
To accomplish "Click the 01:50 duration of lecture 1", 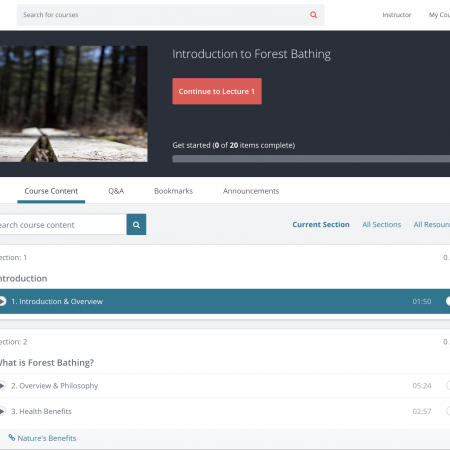I will click(422, 302).
